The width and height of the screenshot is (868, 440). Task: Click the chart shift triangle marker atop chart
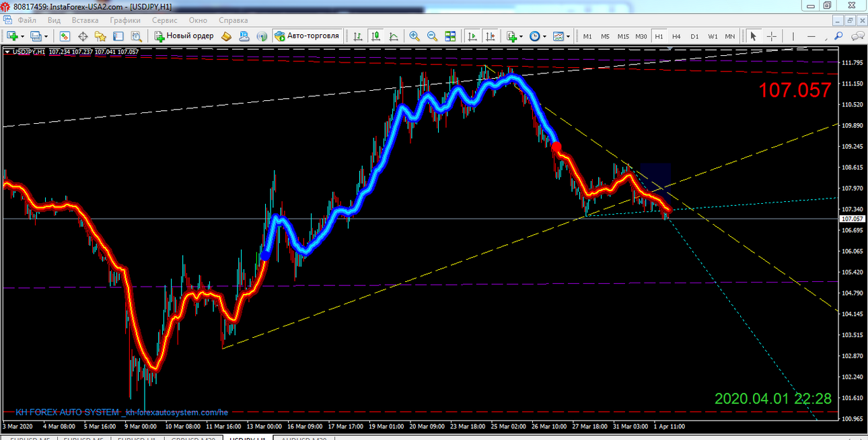[670, 48]
